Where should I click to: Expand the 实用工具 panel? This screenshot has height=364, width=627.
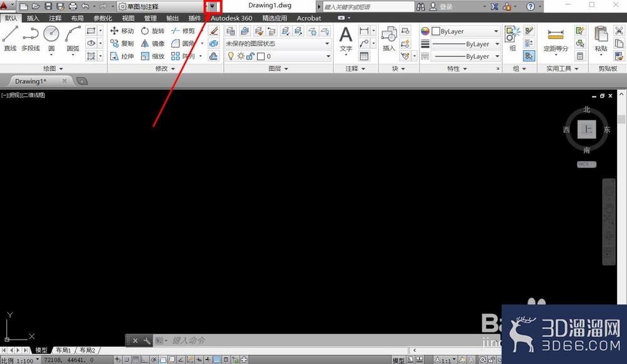(x=562, y=69)
